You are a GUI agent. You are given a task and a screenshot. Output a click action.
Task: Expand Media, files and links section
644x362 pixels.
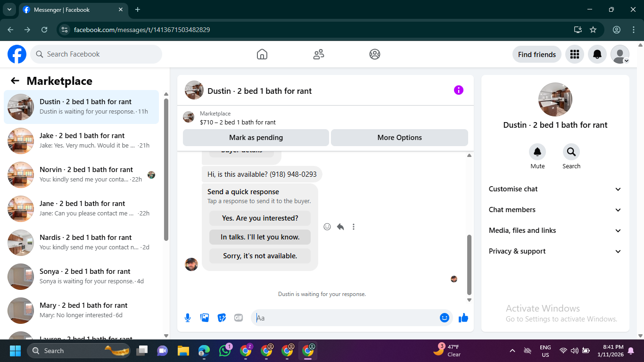pyautogui.click(x=555, y=230)
